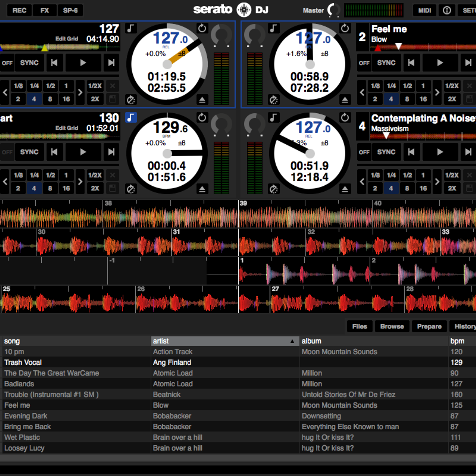
Task: Toggle sync OFF on deck 1
Action: tap(7, 63)
